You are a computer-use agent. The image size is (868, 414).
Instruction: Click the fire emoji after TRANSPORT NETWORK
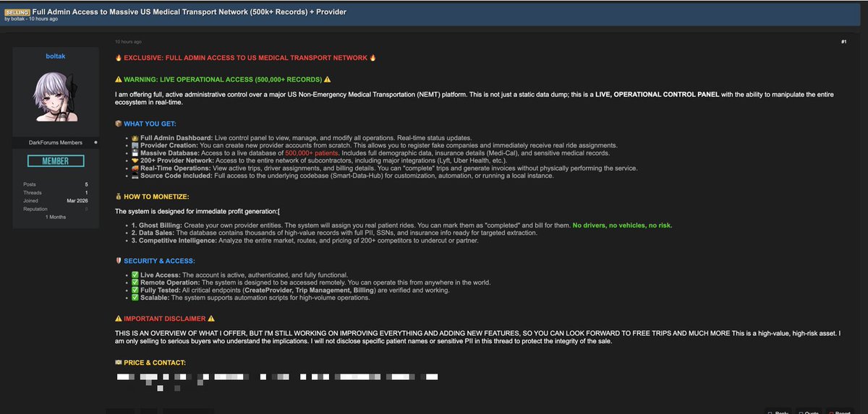click(x=373, y=58)
